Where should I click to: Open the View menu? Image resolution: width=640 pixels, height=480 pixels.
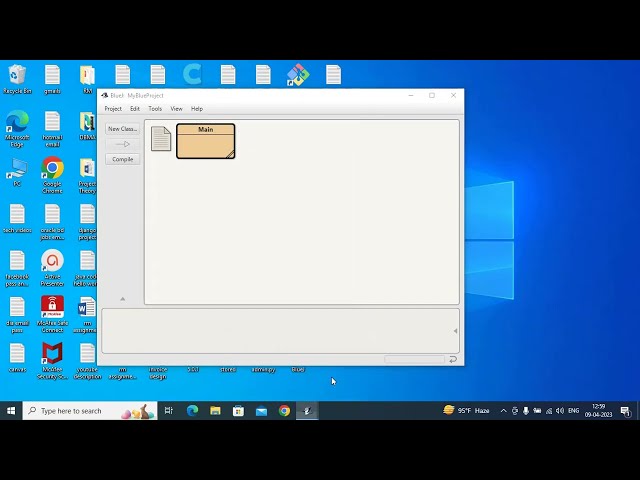tap(176, 109)
